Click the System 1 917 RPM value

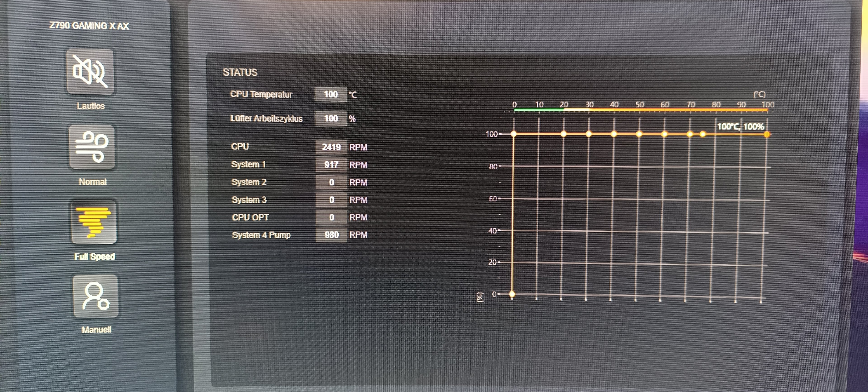[x=331, y=165]
